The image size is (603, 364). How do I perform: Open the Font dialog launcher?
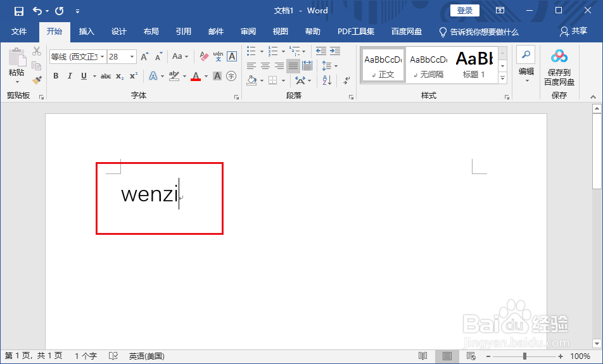(x=236, y=97)
